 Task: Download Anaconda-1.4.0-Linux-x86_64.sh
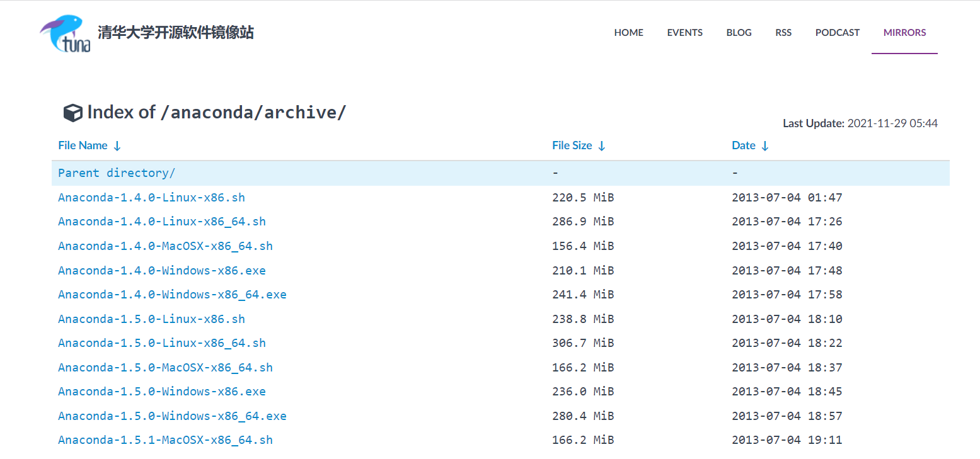click(162, 222)
